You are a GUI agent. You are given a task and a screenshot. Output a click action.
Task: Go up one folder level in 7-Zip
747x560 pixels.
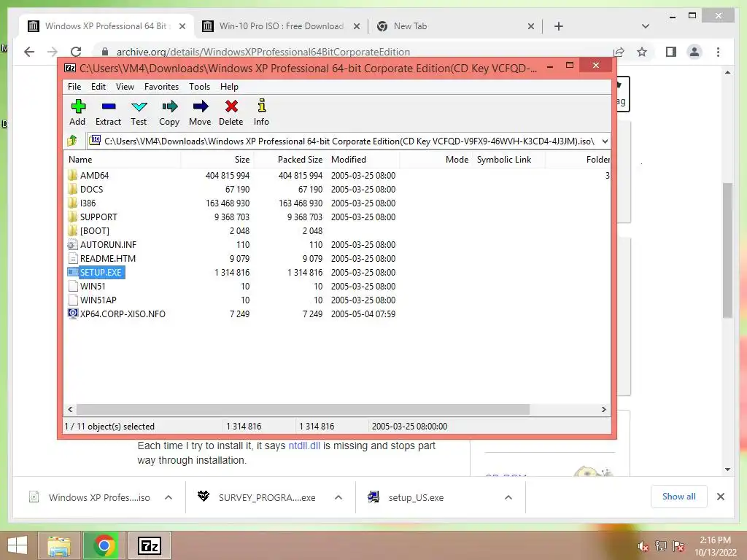(x=72, y=141)
